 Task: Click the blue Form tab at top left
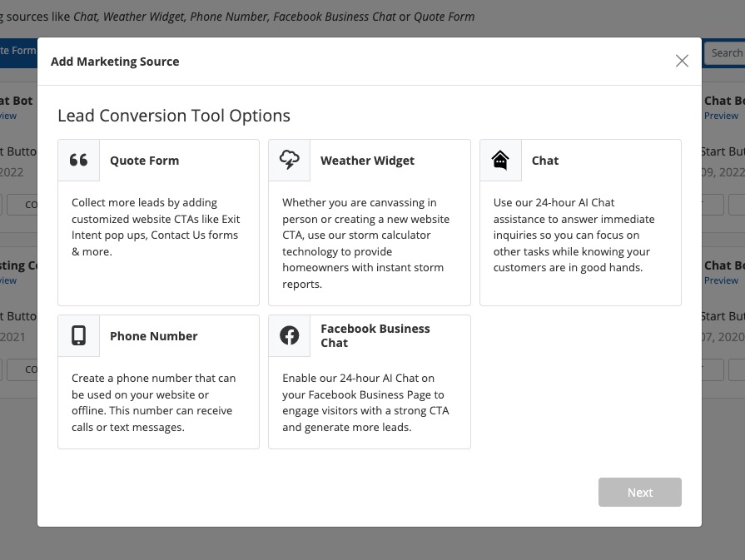[18, 51]
